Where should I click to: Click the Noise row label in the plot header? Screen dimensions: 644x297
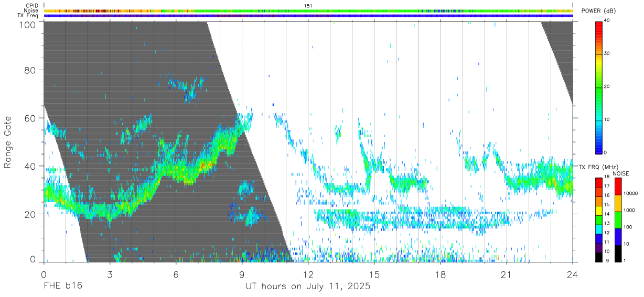(x=32, y=10)
